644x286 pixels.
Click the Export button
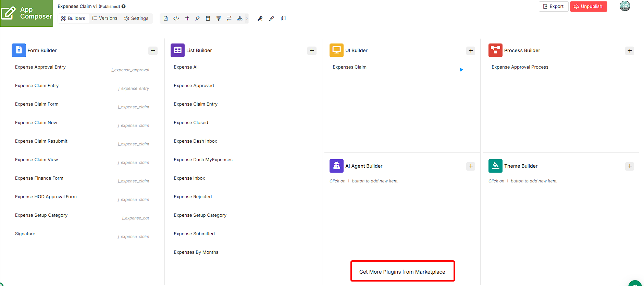pyautogui.click(x=554, y=7)
